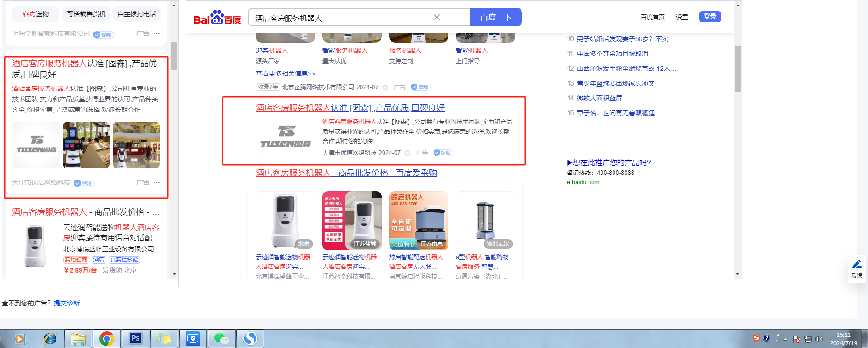Click the left panel scrollbar down arrow
This screenshot has height=348, width=868.
tap(174, 274)
